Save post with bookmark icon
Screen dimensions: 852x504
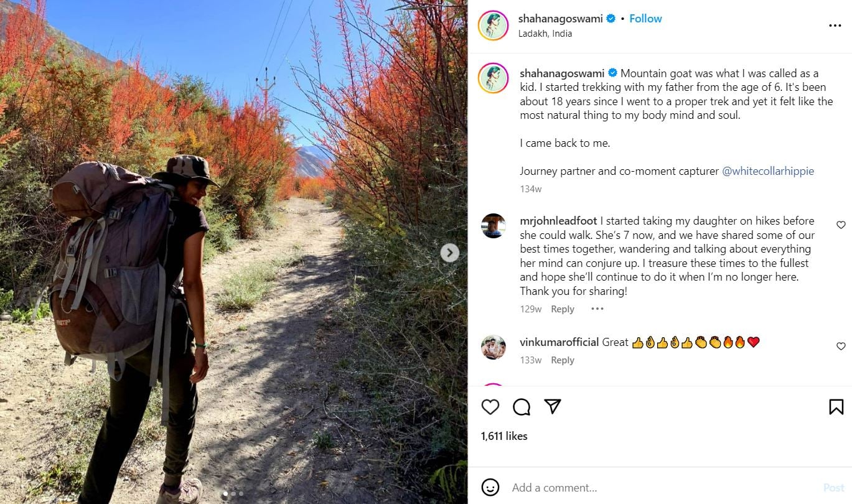[836, 407]
